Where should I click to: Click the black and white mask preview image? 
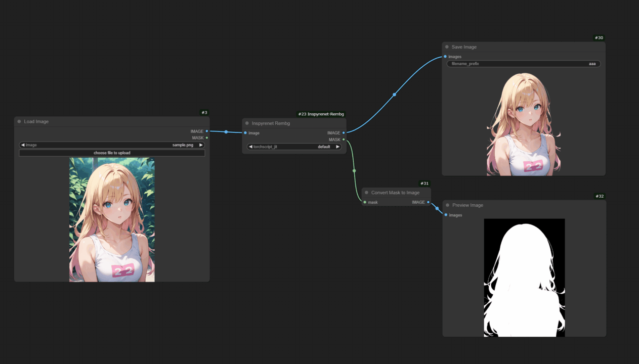tap(524, 278)
